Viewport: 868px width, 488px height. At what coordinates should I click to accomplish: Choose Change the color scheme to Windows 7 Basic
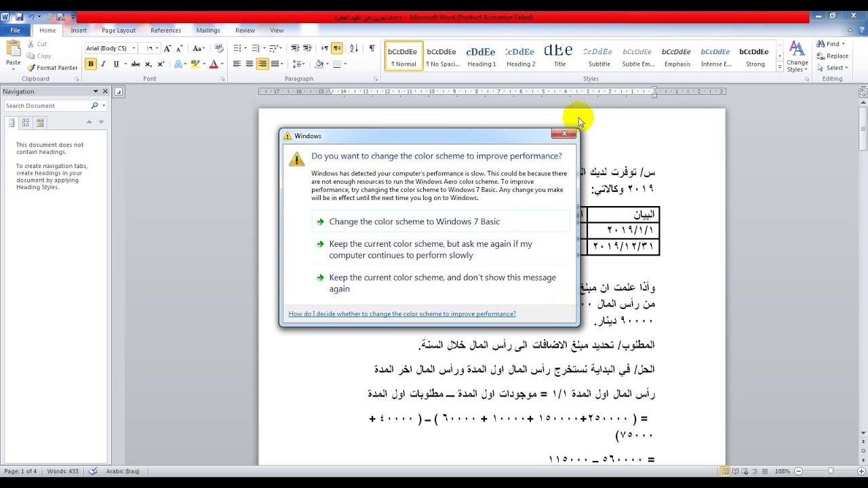(441, 222)
